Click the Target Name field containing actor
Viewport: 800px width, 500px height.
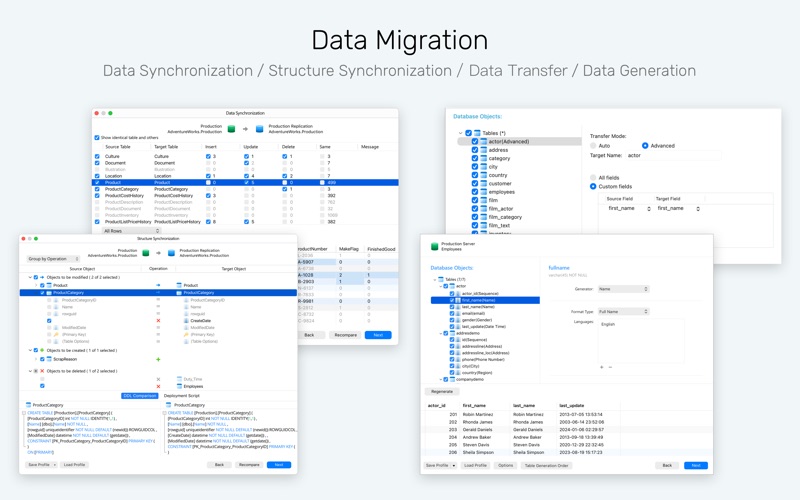pyautogui.click(x=673, y=155)
